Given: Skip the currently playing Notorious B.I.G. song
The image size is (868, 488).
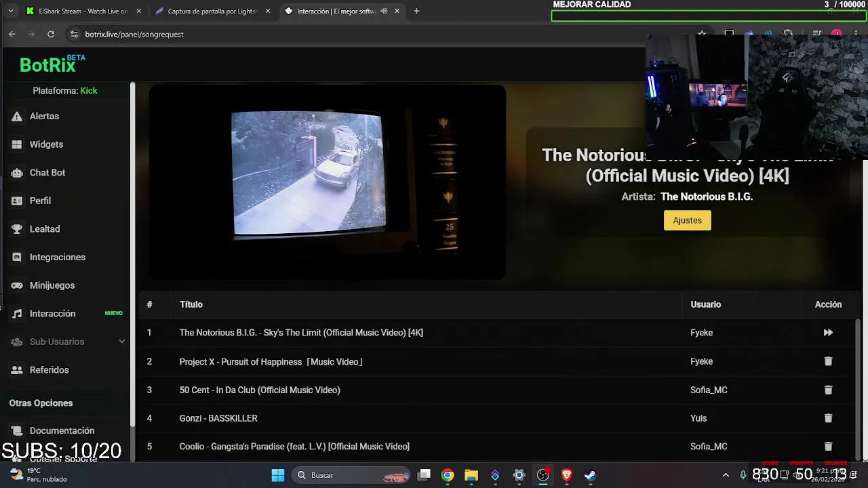Looking at the screenshot, I should click(828, 333).
